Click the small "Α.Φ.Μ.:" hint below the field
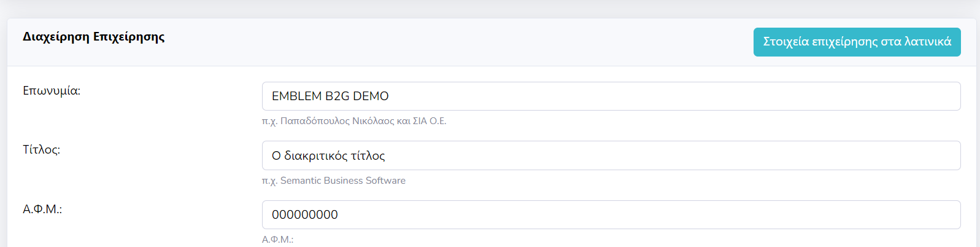The width and height of the screenshot is (980, 247). 277,240
